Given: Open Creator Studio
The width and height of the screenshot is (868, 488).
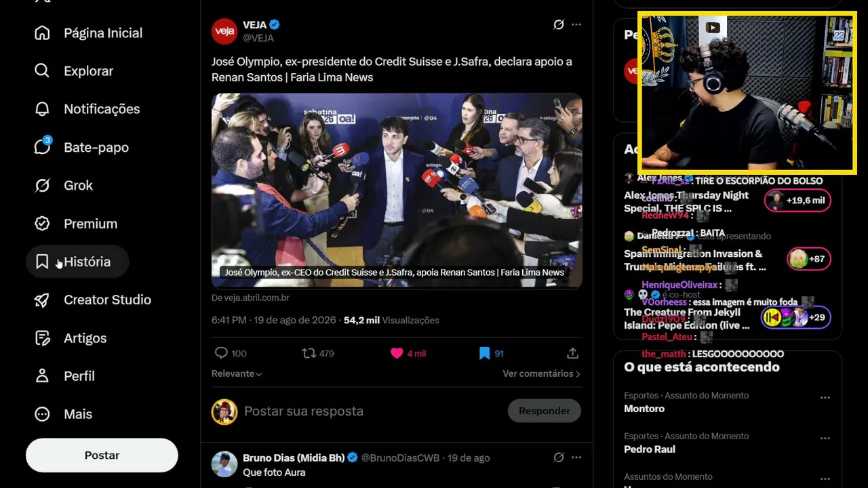Looking at the screenshot, I should coord(93,300).
